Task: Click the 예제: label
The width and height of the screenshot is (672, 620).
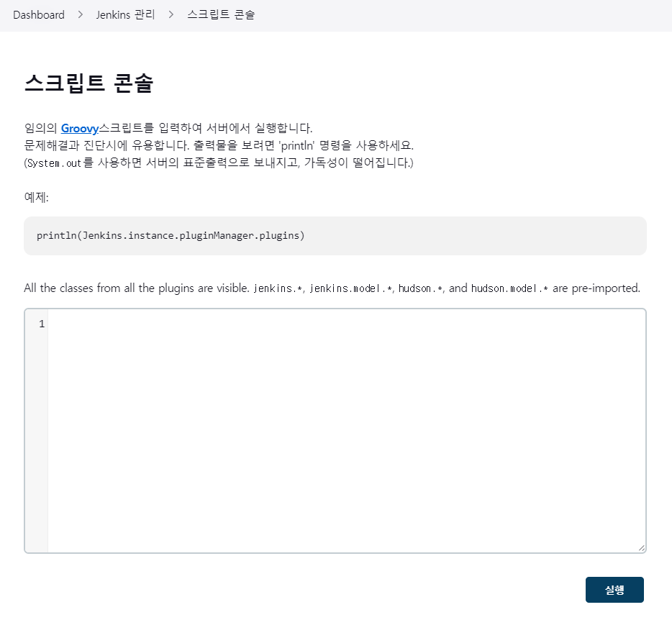Action: [x=37, y=198]
